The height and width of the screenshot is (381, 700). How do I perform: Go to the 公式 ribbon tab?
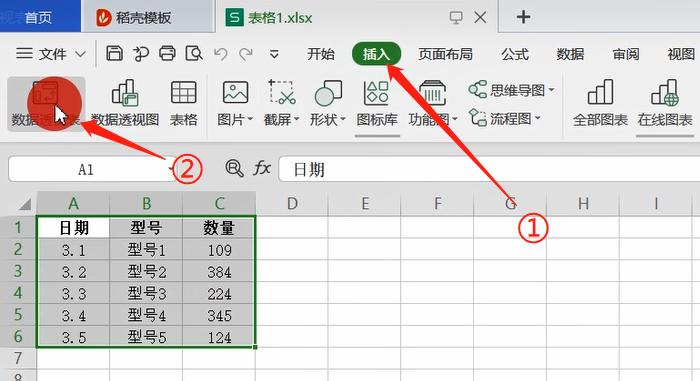pos(515,54)
